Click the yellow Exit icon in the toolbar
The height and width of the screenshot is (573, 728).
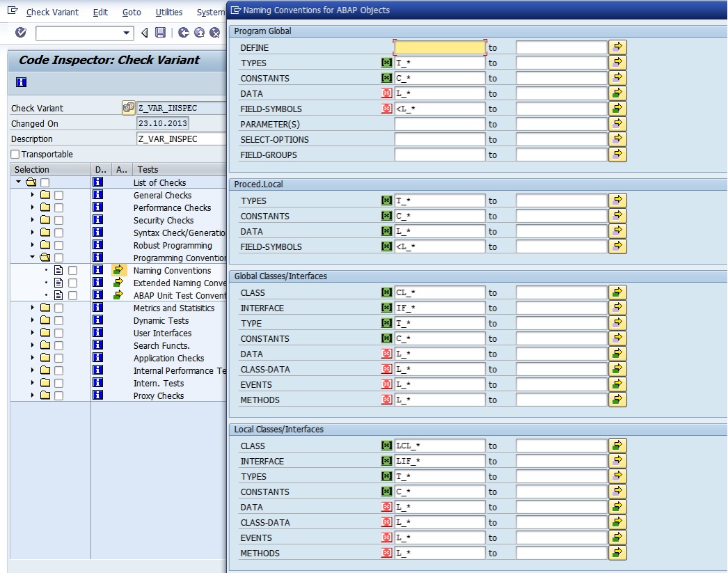pyautogui.click(x=199, y=33)
